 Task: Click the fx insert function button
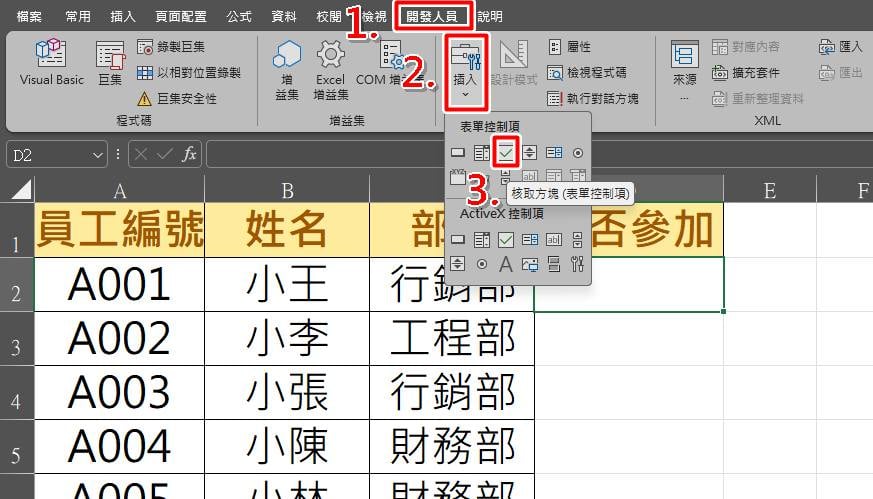189,154
